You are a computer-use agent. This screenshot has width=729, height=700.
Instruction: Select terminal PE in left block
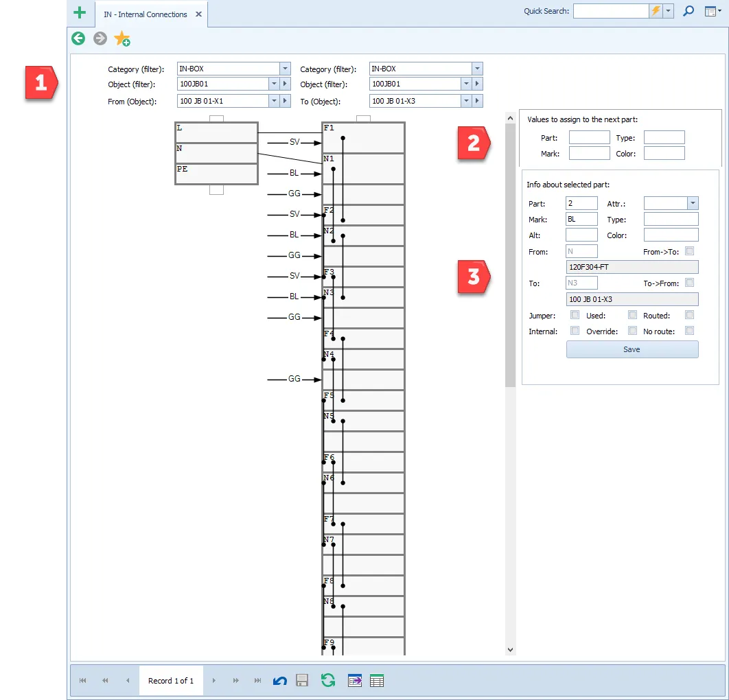217,174
